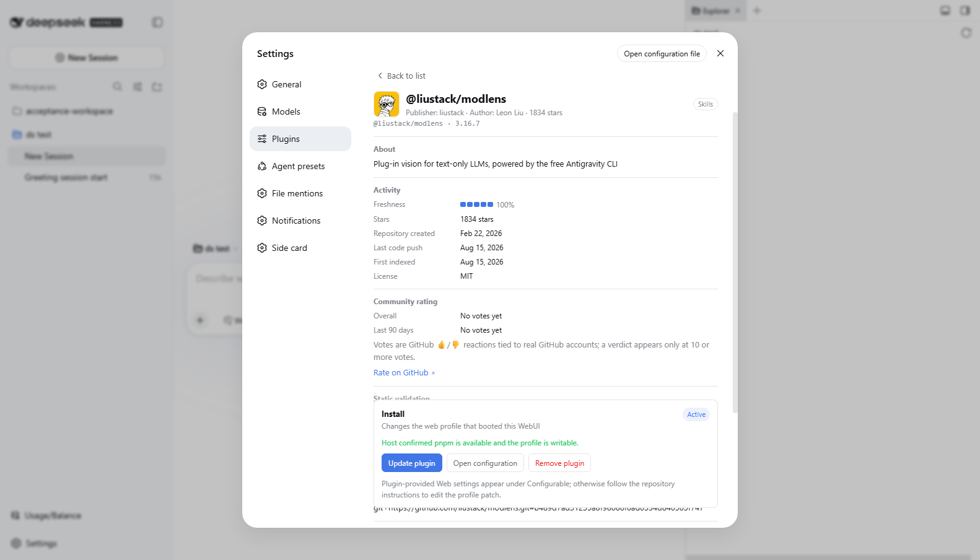Toggle bottom panel icon at top right

(945, 11)
